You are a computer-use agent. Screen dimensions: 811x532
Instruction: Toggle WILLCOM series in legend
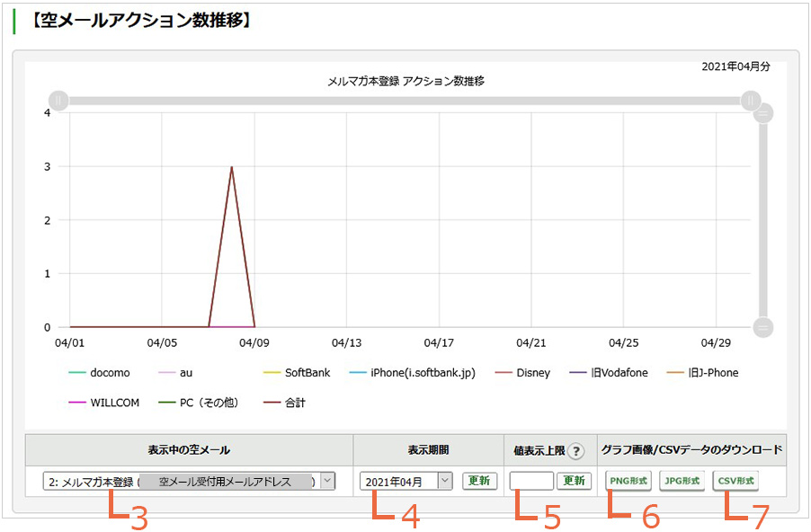click(x=104, y=403)
